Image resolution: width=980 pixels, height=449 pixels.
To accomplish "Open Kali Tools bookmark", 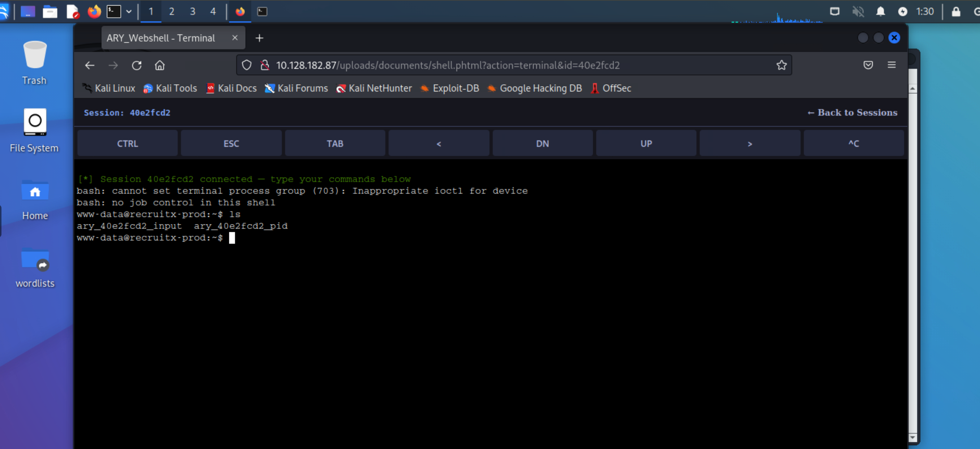I will click(x=170, y=88).
